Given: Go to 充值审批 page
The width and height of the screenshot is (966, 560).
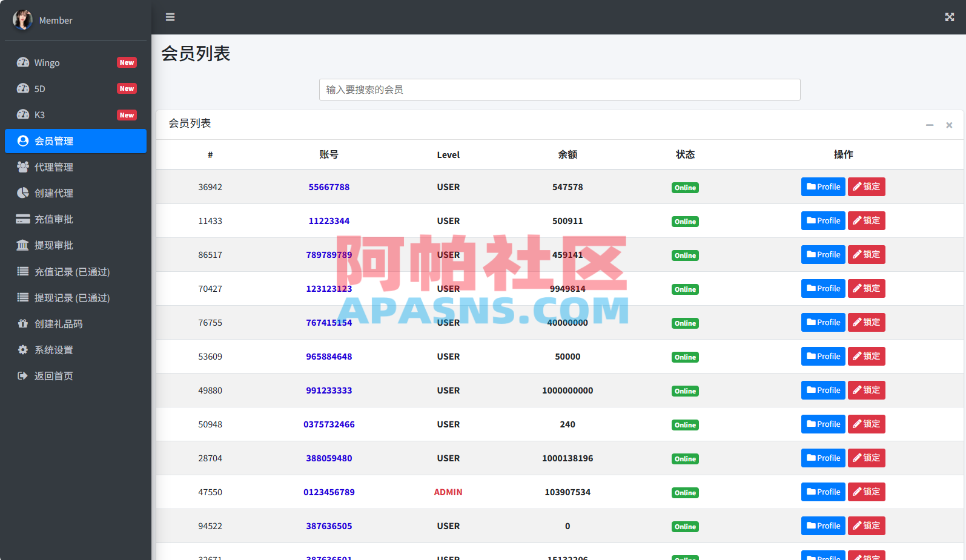Looking at the screenshot, I should 76,219.
